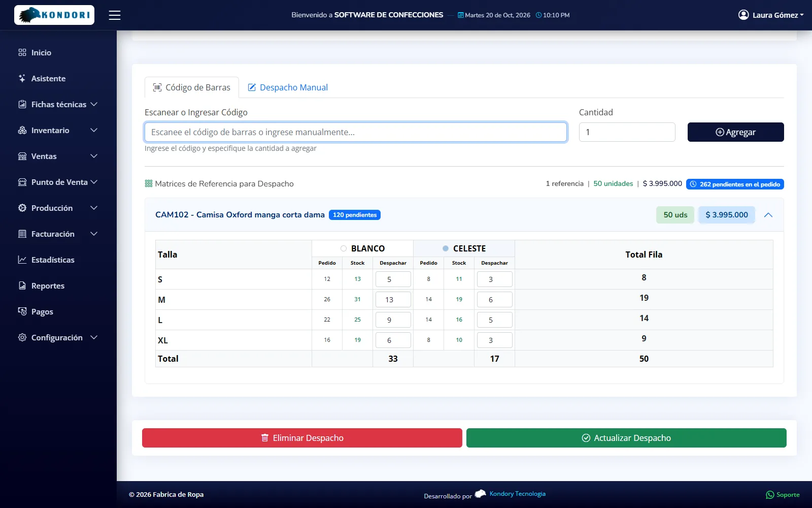
Task: Open the Laura Gómez user dropdown
Action: [771, 15]
